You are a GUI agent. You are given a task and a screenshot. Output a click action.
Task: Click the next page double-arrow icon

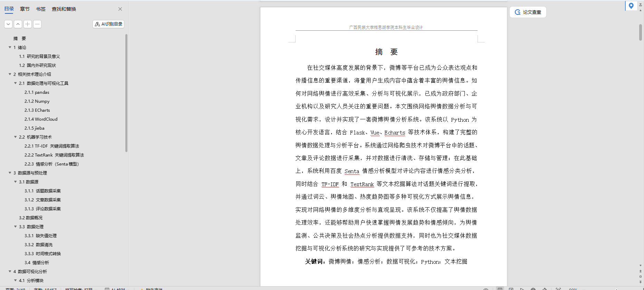641,282
